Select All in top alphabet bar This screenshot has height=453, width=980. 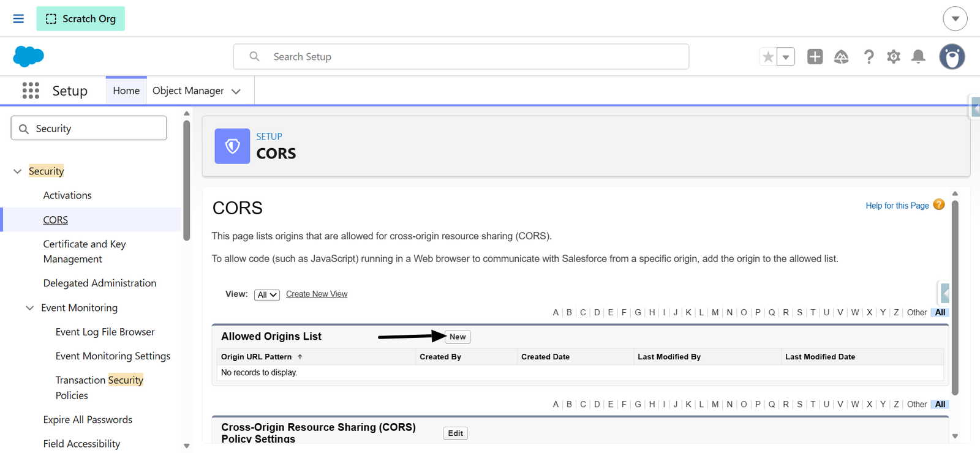pos(940,312)
